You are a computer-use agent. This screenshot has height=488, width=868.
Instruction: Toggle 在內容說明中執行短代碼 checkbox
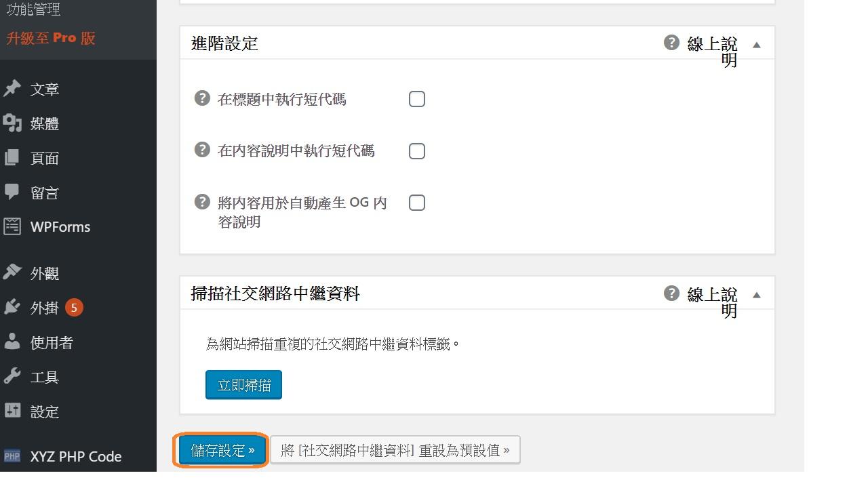417,150
